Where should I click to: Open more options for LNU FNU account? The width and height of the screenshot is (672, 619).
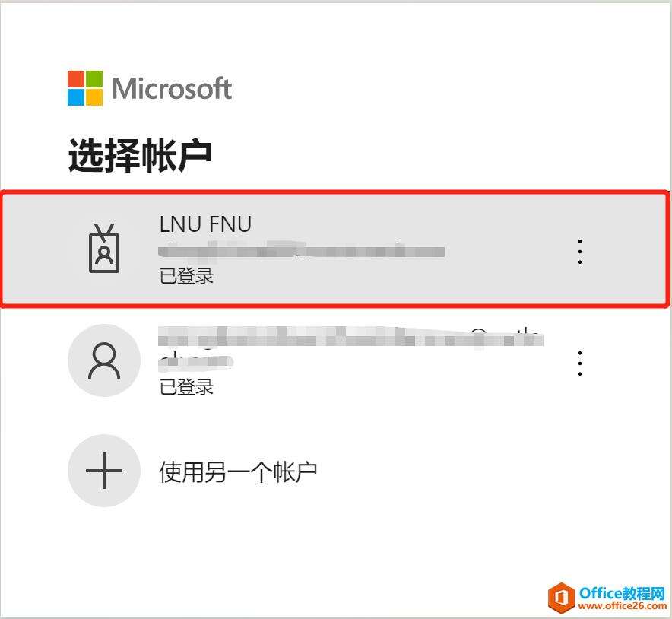pos(580,251)
